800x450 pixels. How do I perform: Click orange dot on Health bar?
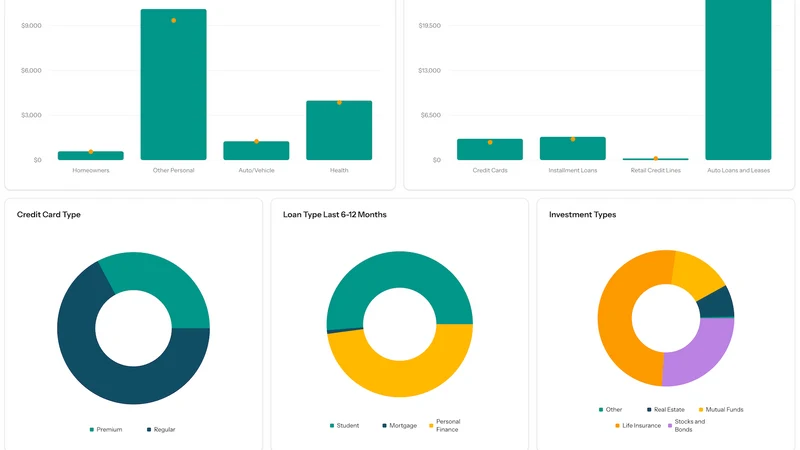pos(339,103)
